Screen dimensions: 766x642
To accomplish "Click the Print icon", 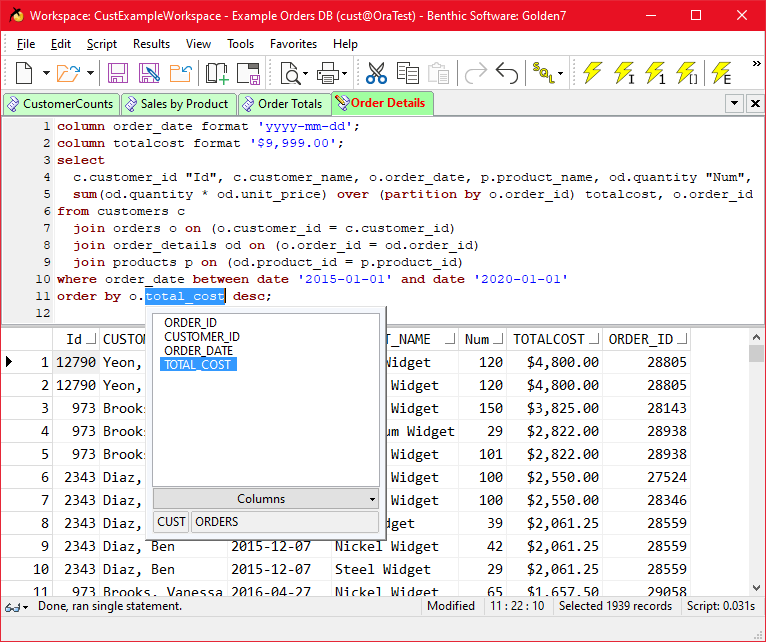I will pos(328,73).
